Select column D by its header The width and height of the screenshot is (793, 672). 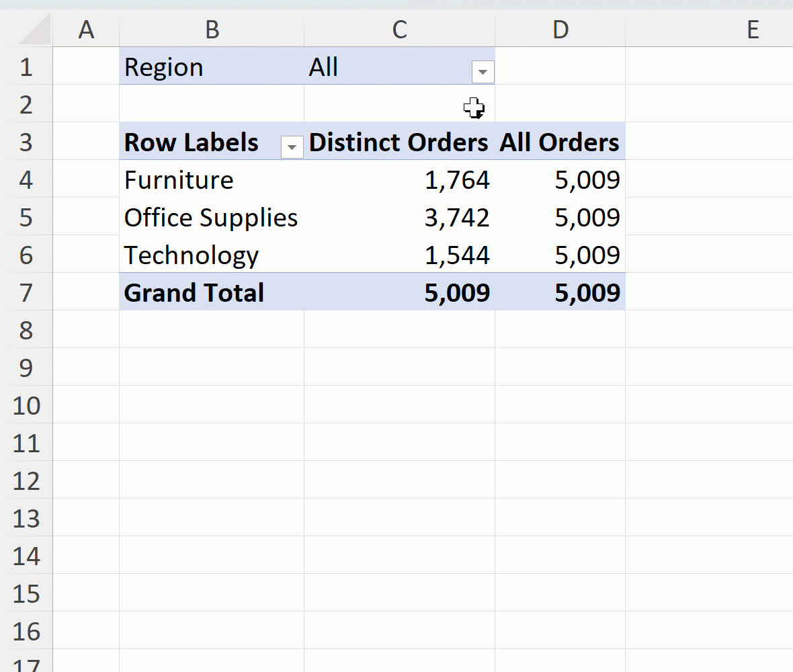pyautogui.click(x=560, y=29)
